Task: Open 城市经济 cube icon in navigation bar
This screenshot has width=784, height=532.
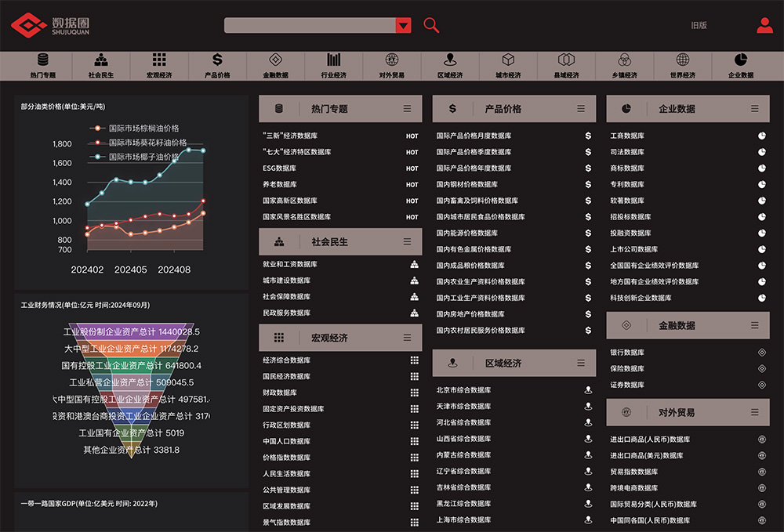Action: click(x=508, y=60)
